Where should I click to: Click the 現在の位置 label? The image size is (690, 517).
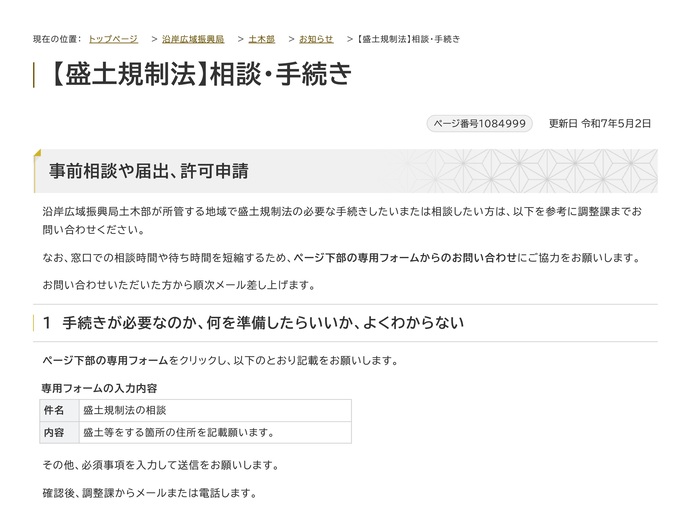tap(57, 39)
